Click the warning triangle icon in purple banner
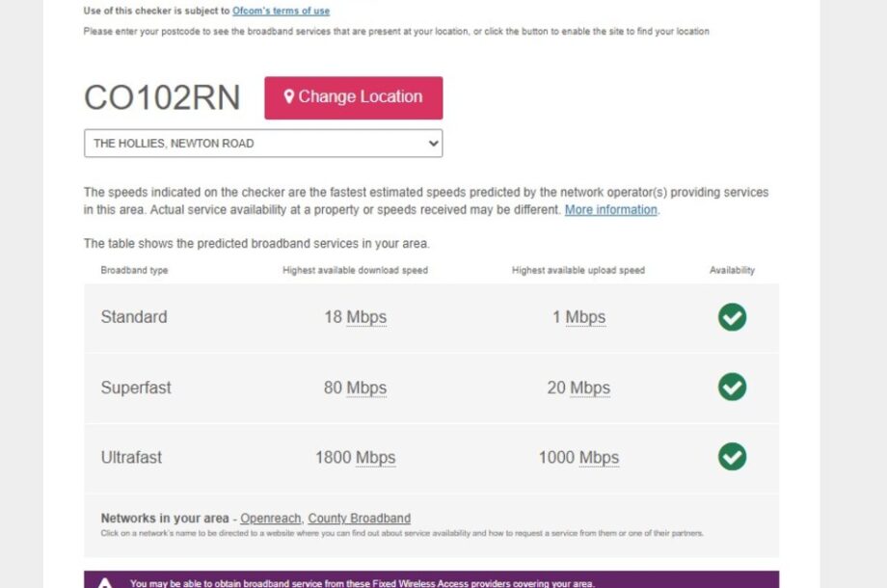Image resolution: width=887 pixels, height=588 pixels. tap(105, 583)
